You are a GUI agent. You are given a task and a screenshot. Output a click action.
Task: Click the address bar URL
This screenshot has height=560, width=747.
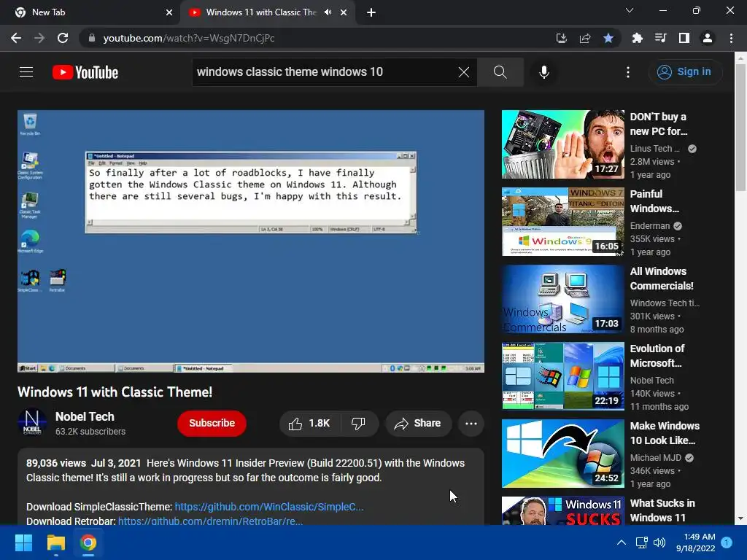click(189, 38)
